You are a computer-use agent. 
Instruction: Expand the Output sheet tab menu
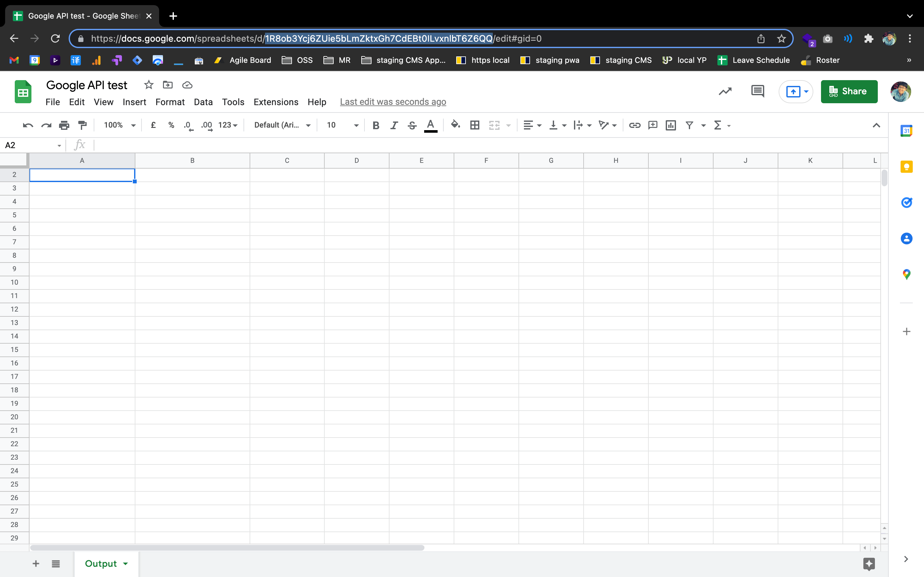pyautogui.click(x=126, y=564)
